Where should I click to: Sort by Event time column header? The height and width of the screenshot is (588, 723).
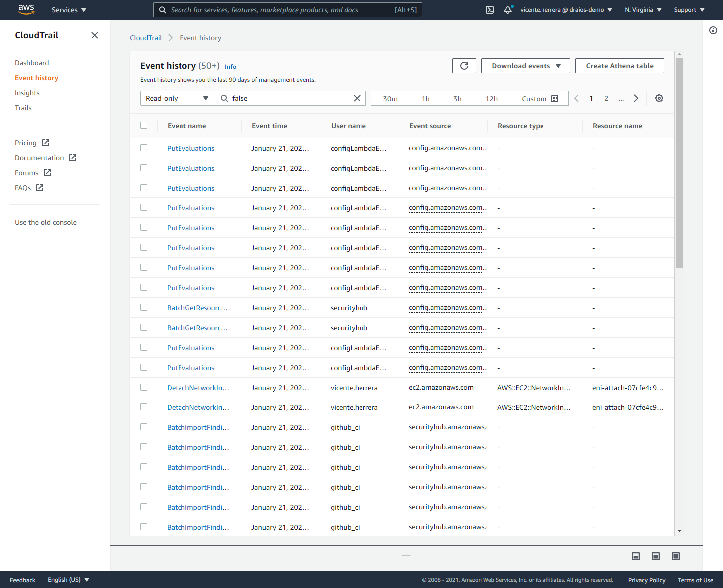click(269, 126)
